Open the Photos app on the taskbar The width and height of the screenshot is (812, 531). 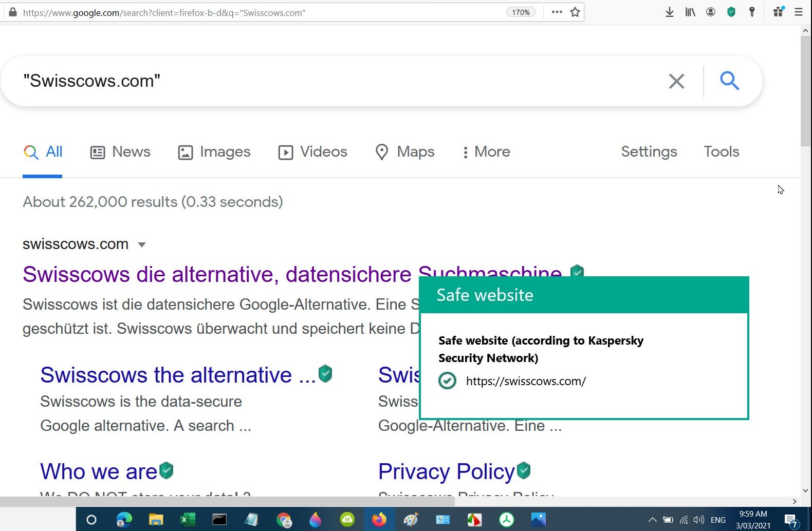click(x=538, y=520)
